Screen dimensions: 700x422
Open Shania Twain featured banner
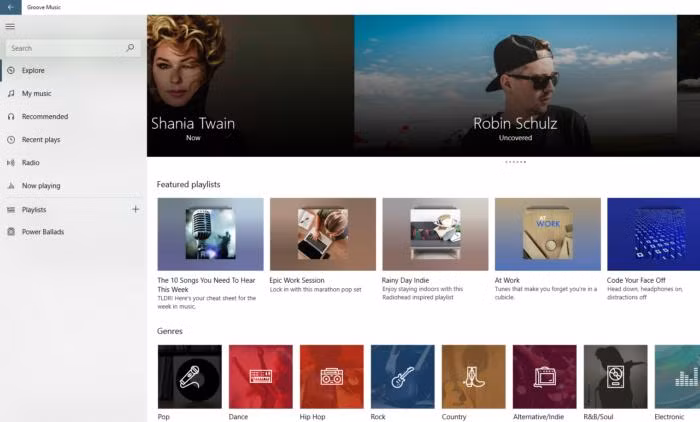(250, 86)
